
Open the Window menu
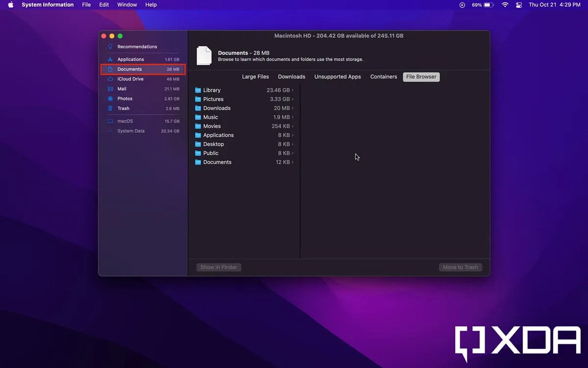[x=127, y=5]
